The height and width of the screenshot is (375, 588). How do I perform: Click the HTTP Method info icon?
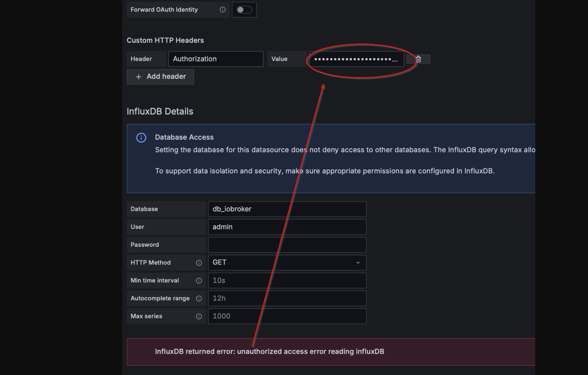[199, 263]
